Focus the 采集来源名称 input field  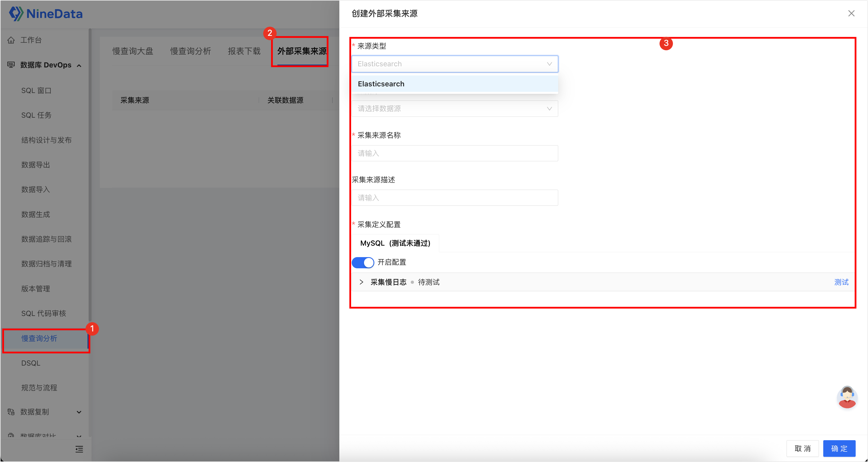click(455, 153)
